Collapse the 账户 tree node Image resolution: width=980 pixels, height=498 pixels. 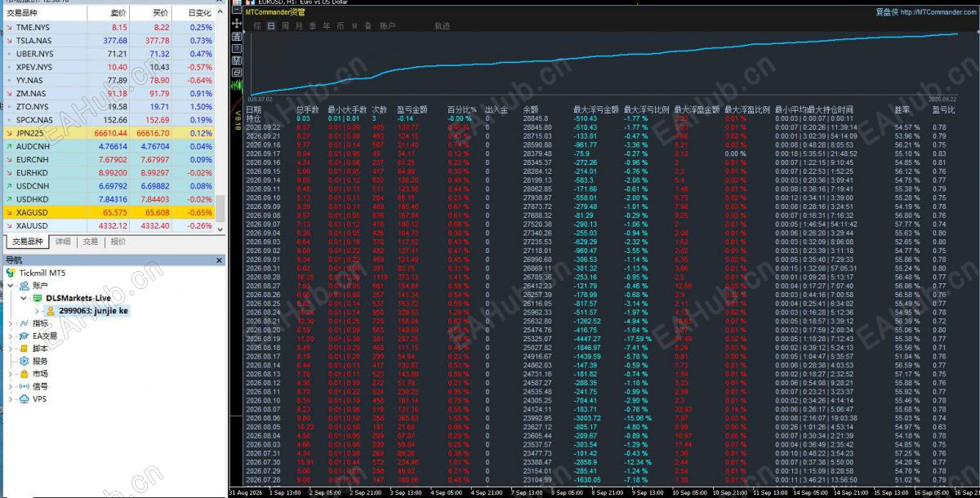[11, 286]
